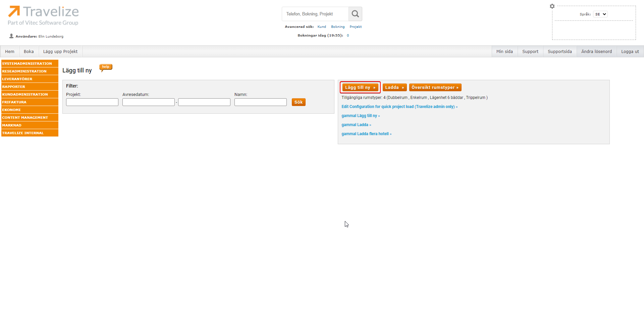
Task: Open the Språk language dropdown
Action: coord(600,14)
